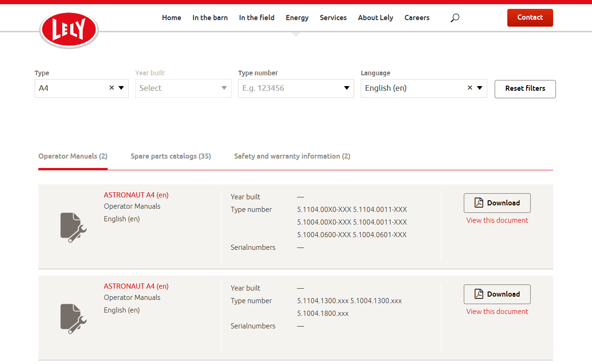Open the Energy menu
Screen dimensions: 592x364
[297, 18]
